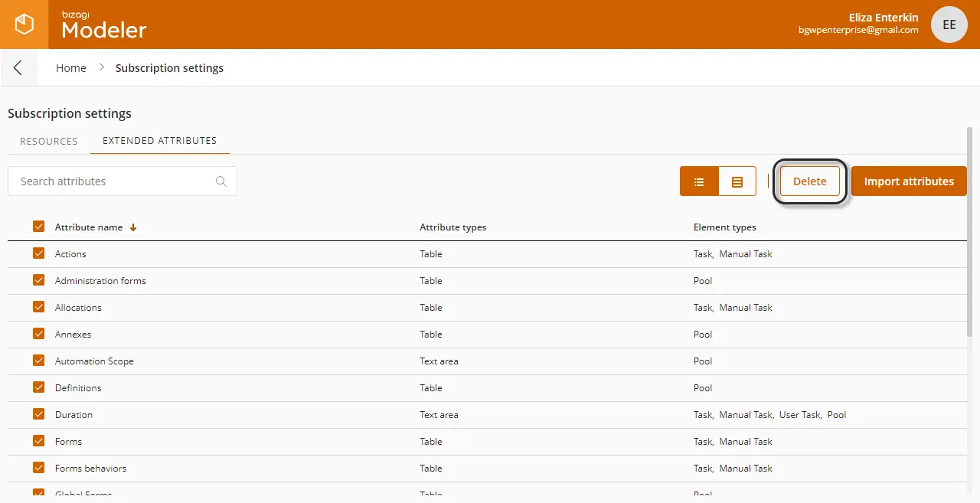Go to Home breadcrumb link
Screen dimensions: 980x503
pyautogui.click(x=71, y=68)
